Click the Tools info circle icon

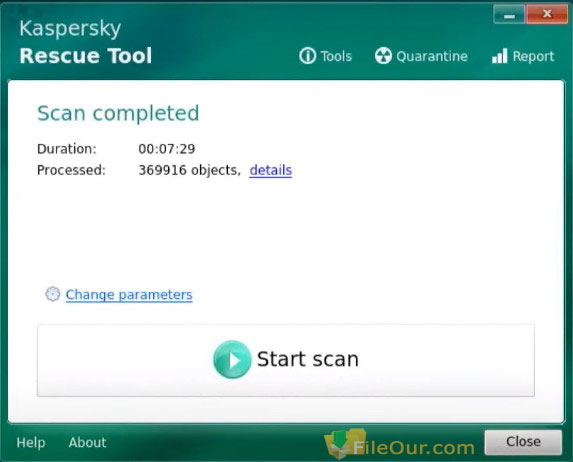[307, 56]
